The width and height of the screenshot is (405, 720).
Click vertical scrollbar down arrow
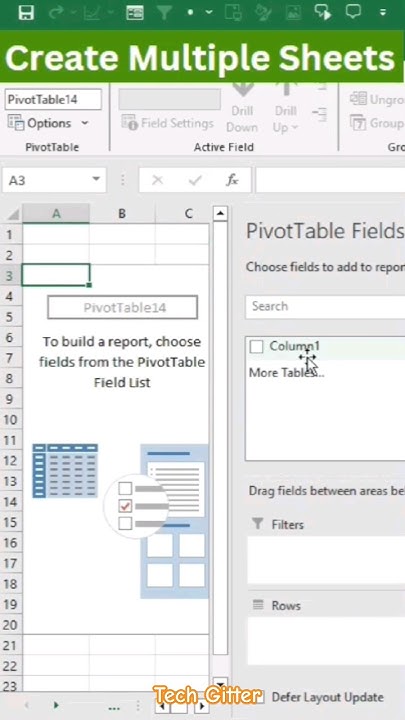click(x=220, y=683)
